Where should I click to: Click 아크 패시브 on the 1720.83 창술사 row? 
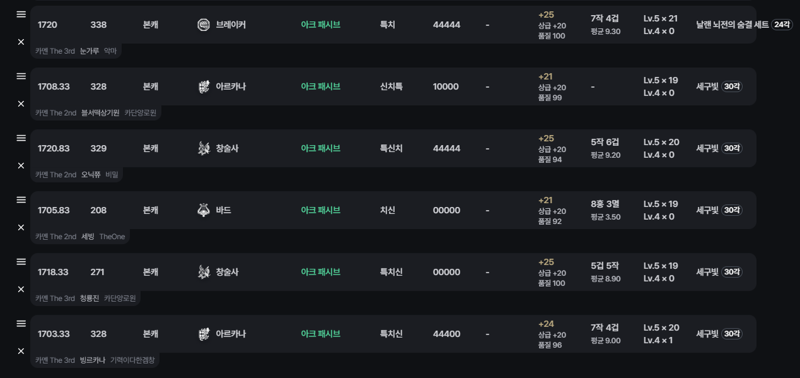[x=320, y=148]
